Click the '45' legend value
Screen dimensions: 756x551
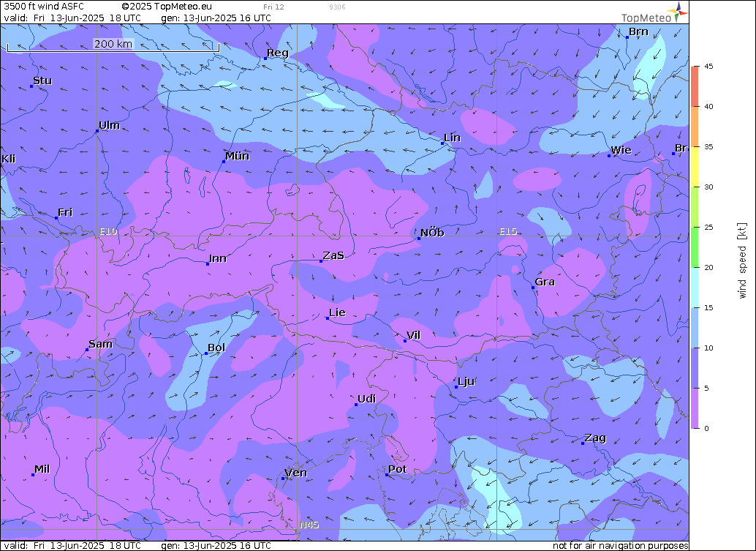click(708, 66)
